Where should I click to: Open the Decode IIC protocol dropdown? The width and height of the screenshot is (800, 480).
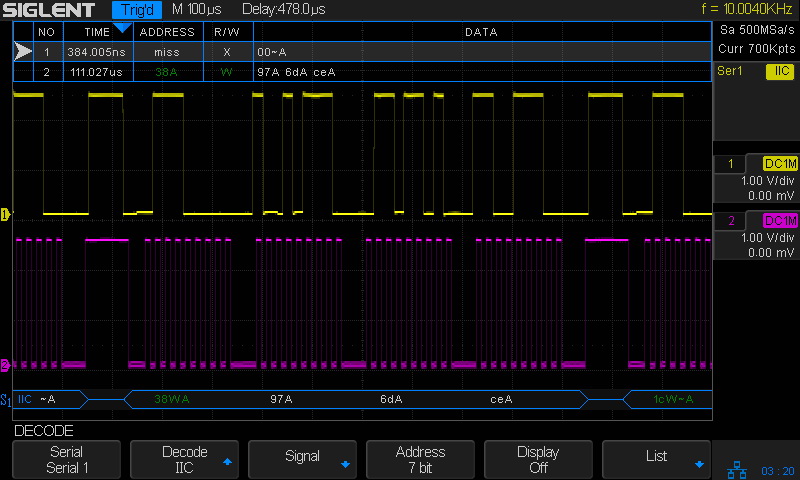(x=185, y=460)
